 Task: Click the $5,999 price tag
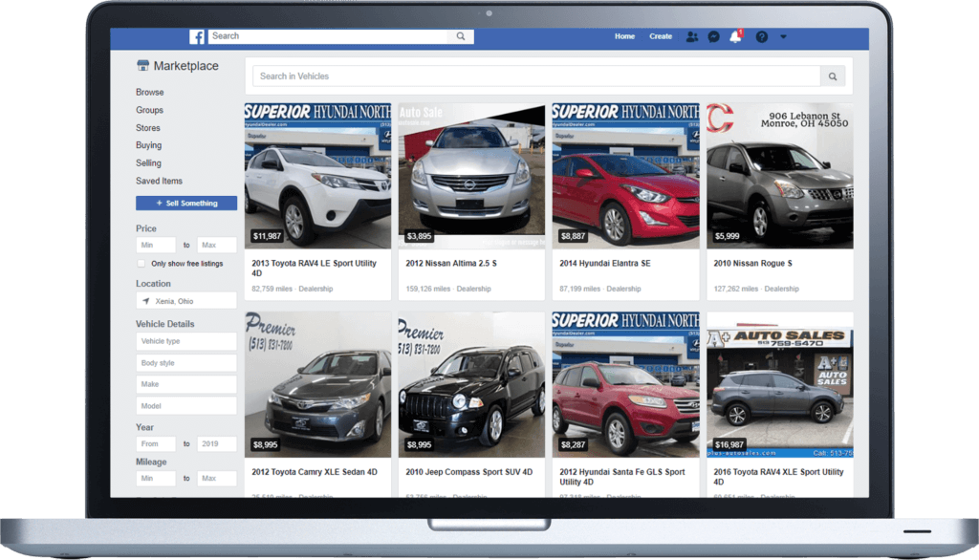[x=728, y=236]
